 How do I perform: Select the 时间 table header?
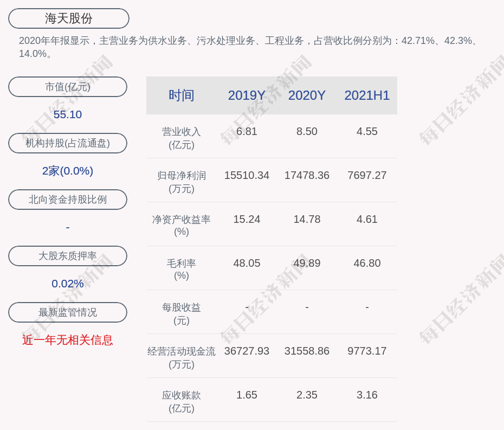[182, 95]
